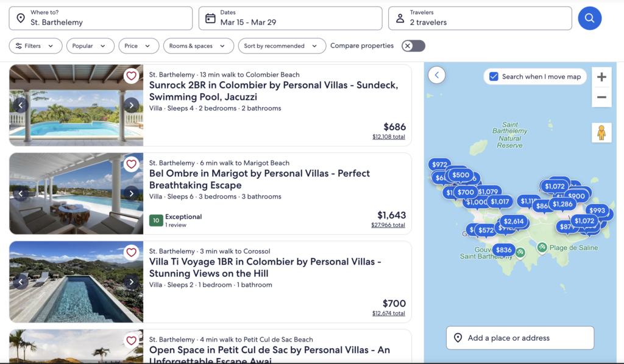
Task: Select the $836 map price marker
Action: click(504, 250)
